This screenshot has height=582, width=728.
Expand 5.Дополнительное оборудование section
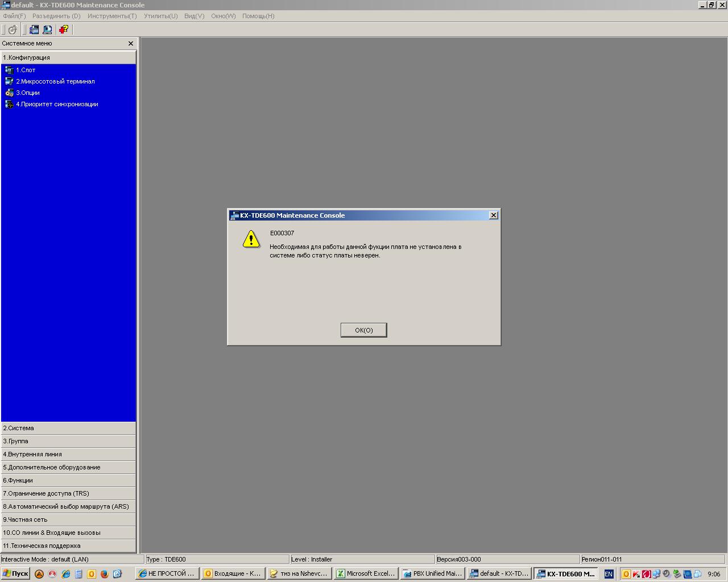click(68, 467)
